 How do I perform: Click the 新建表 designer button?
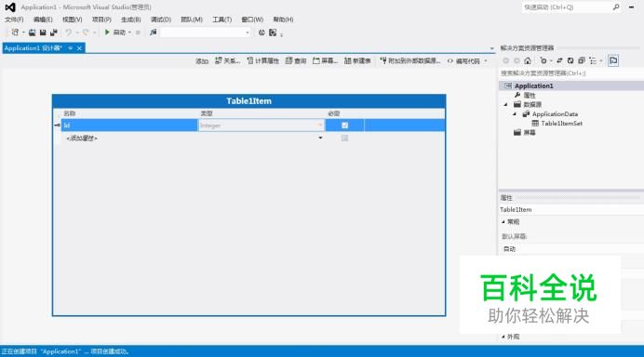357,60
